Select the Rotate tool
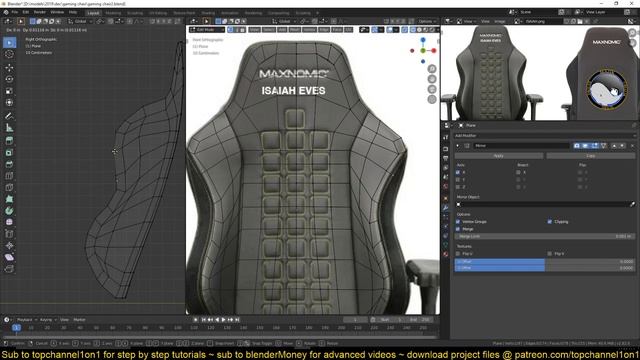The width and height of the screenshot is (640, 360). (x=9, y=79)
